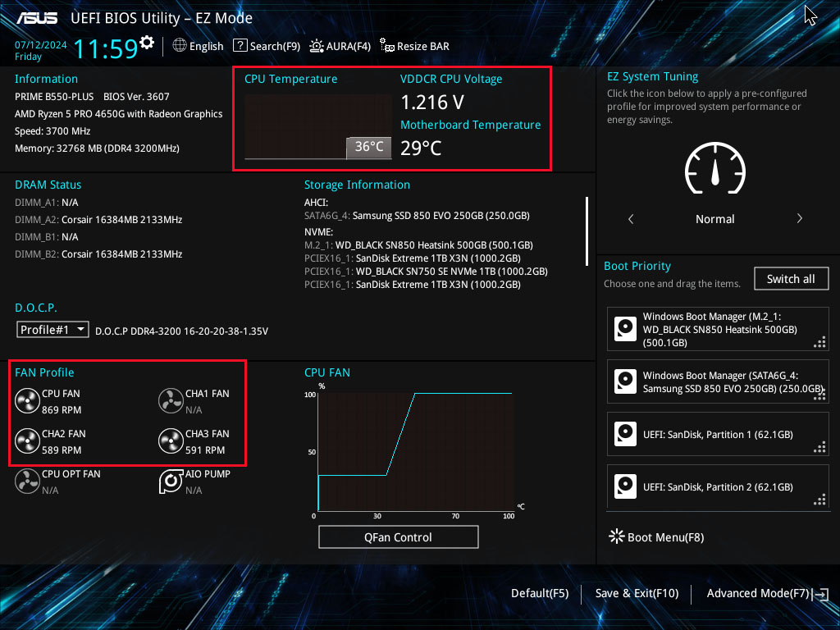840x630 pixels.
Task: Click the CPU OPT FAN icon
Action: [27, 482]
